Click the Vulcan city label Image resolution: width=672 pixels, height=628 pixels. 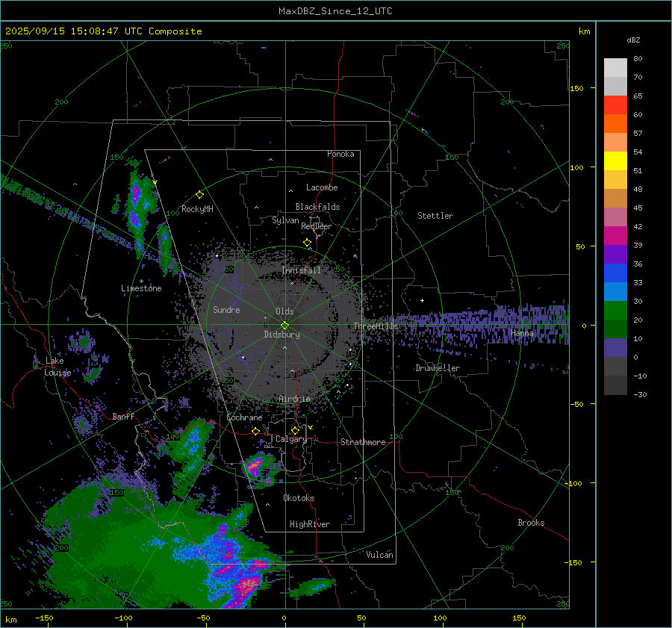(379, 555)
